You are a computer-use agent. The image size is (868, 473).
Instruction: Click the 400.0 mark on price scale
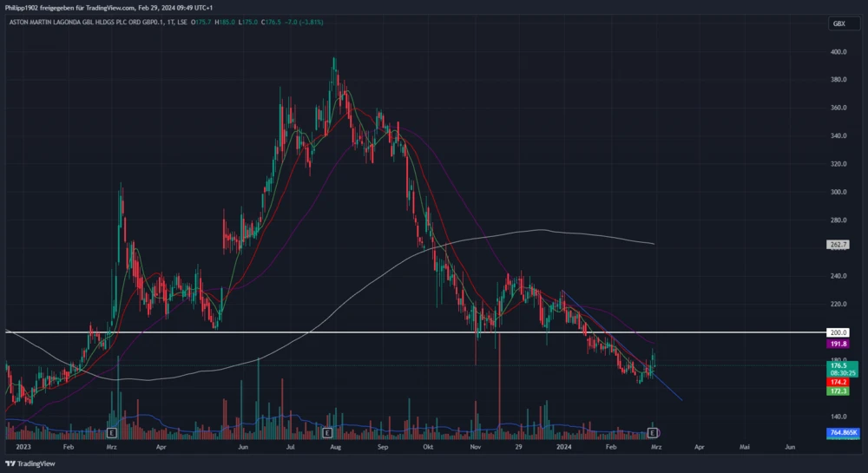click(838, 52)
